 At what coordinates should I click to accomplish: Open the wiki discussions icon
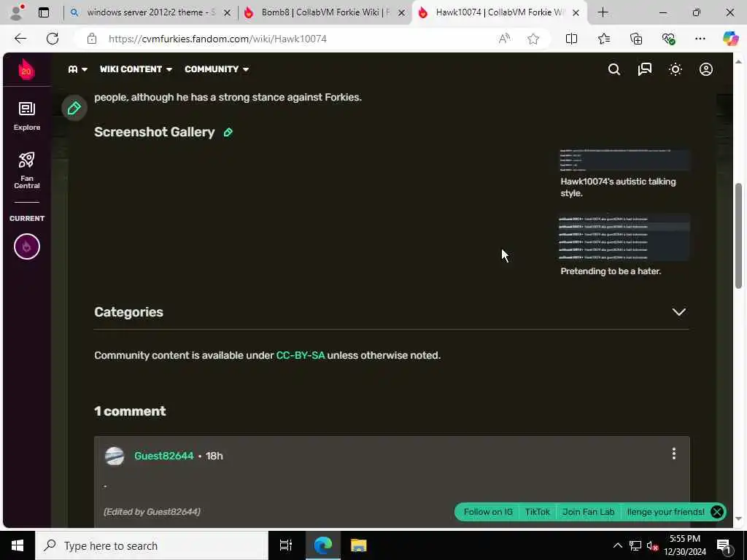pos(645,69)
